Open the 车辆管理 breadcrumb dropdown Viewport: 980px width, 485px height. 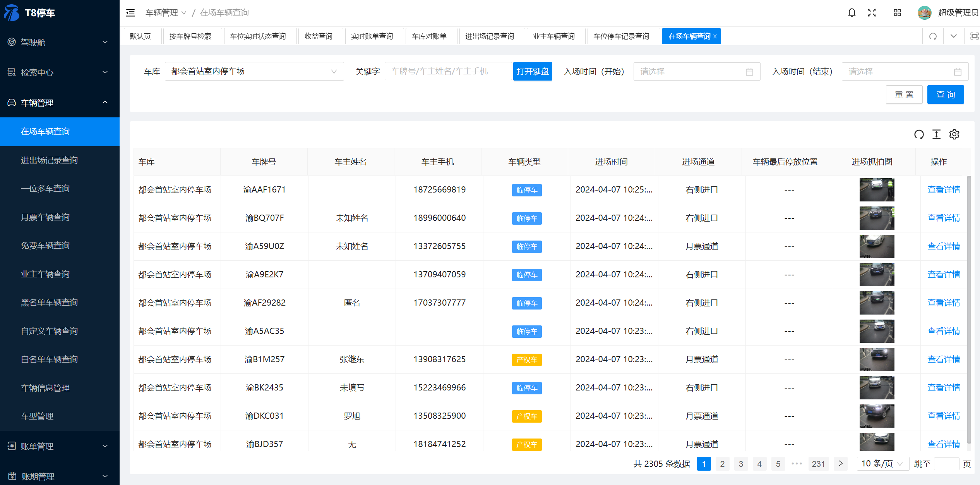pyautogui.click(x=166, y=13)
